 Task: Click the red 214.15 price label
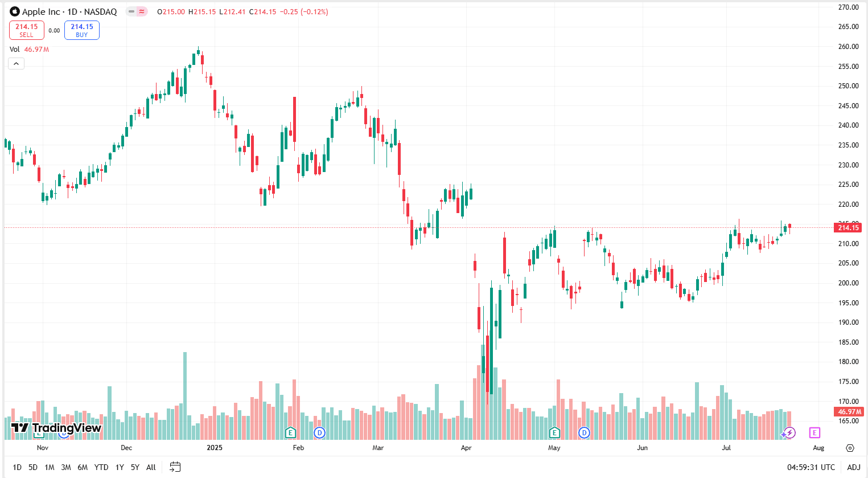point(848,228)
